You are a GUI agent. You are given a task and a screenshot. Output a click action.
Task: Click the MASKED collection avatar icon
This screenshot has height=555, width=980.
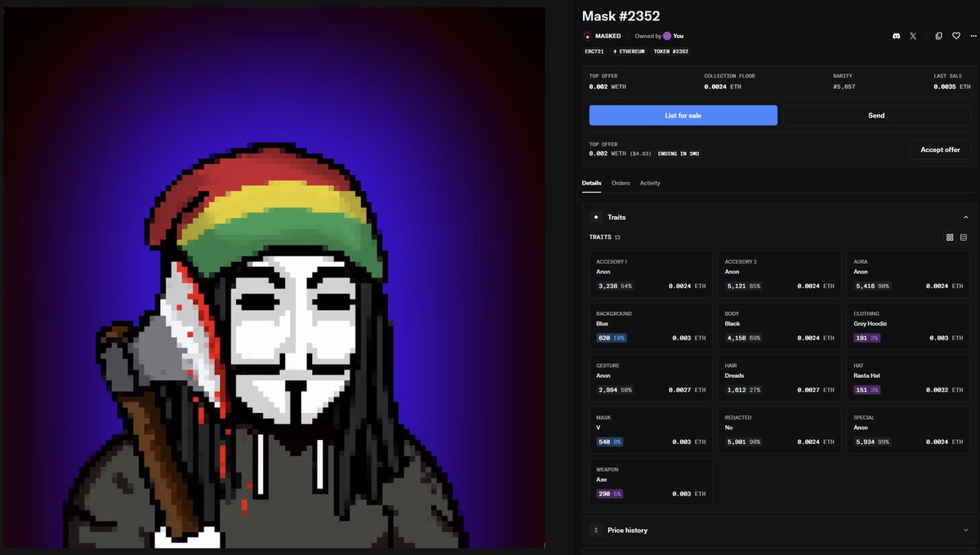[587, 36]
